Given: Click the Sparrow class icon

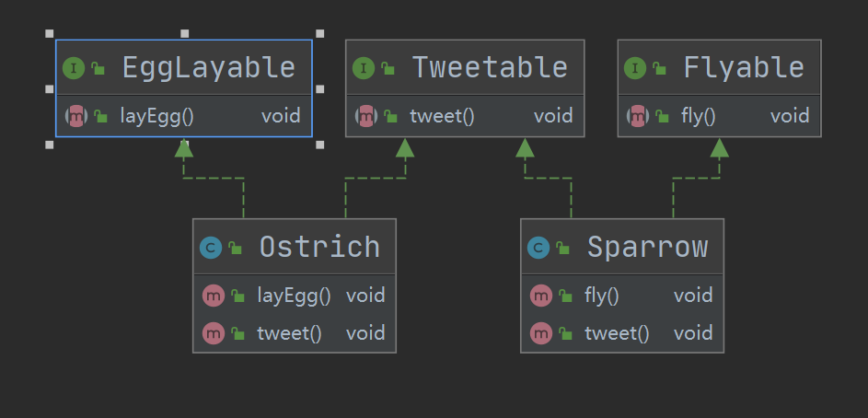Looking at the screenshot, I should (x=538, y=247).
